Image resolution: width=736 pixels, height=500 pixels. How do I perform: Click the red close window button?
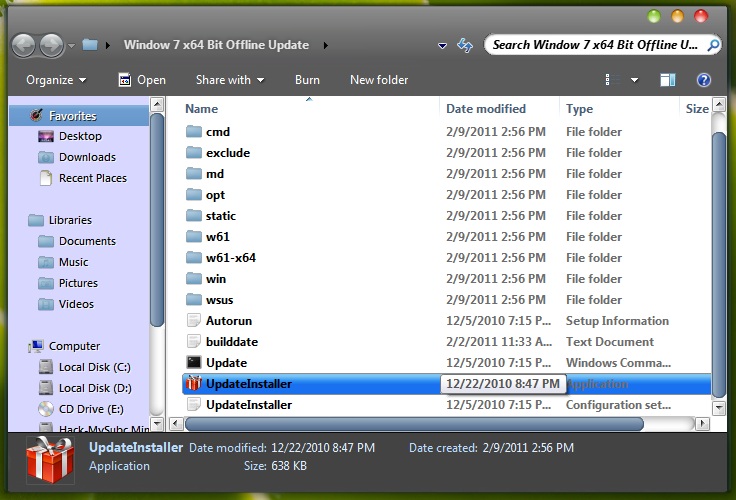(x=701, y=17)
